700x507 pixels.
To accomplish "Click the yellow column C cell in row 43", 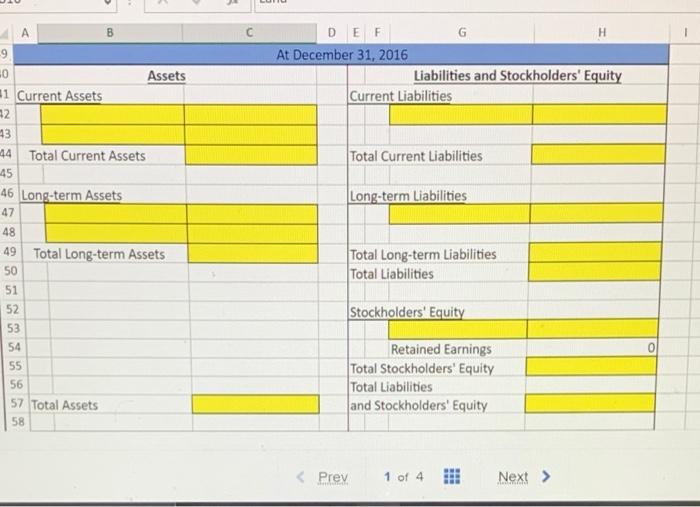I will coord(250,135).
